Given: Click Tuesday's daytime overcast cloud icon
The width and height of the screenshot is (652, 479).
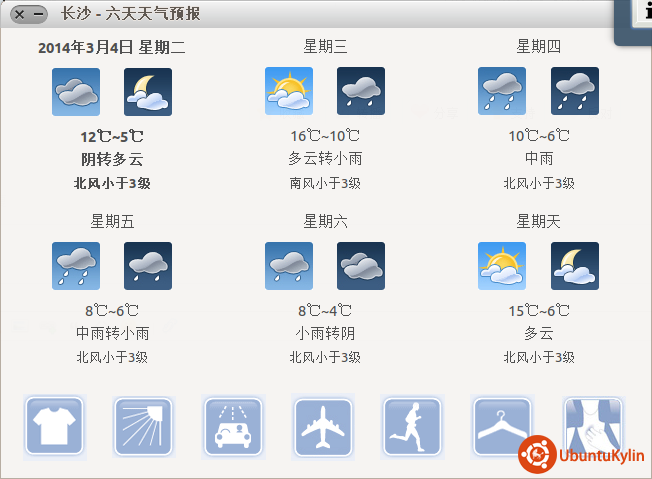Looking at the screenshot, I should [76, 92].
